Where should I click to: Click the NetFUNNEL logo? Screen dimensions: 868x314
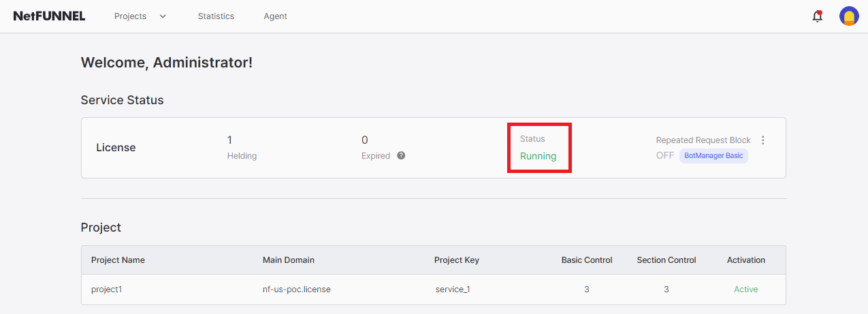tap(49, 16)
